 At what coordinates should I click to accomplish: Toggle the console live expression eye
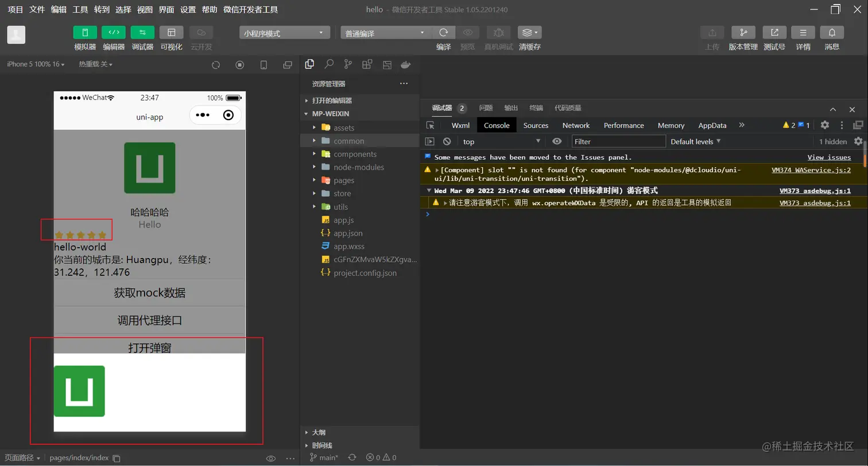556,141
